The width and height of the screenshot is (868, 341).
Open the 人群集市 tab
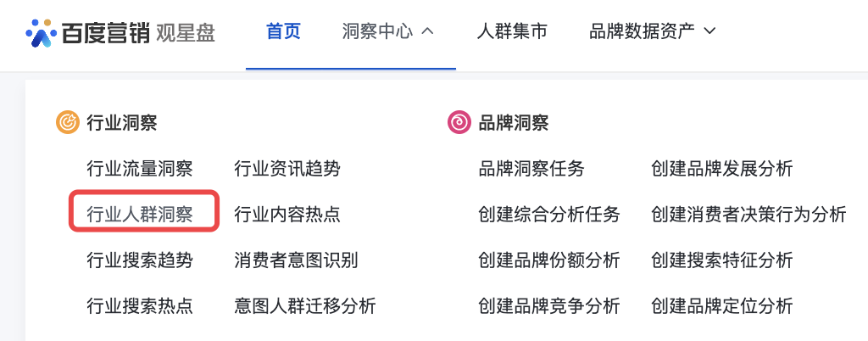point(512,32)
